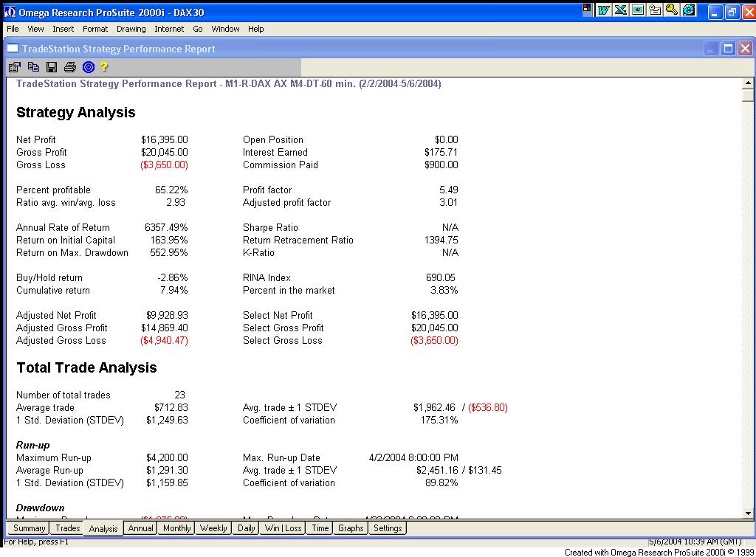Open the Format menu
Screen dimensions: 756x557
[x=95, y=29]
